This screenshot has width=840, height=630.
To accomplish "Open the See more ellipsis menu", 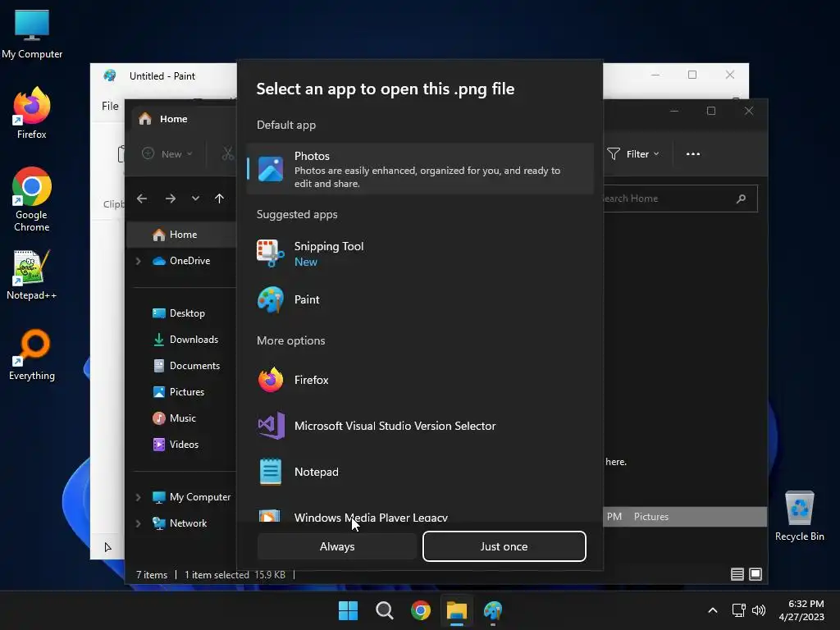I will click(693, 154).
